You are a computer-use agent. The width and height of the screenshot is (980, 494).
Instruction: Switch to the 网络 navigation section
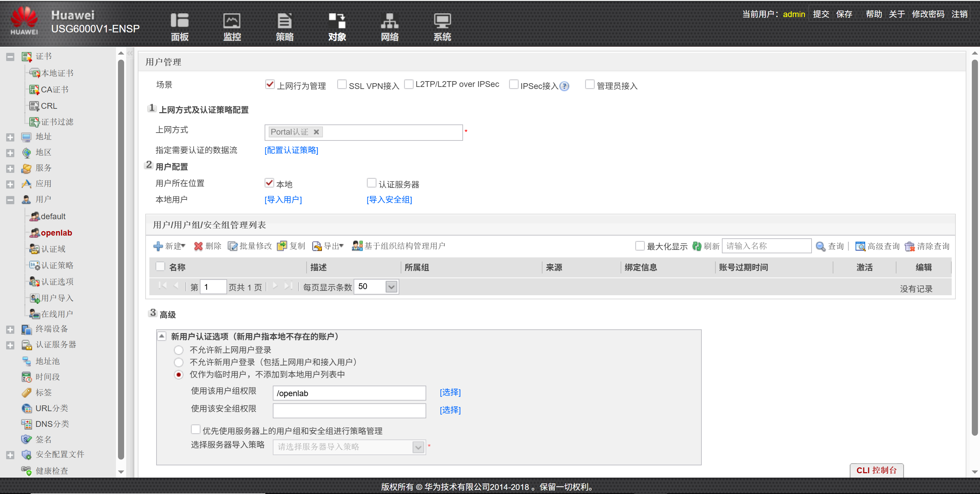(x=389, y=26)
